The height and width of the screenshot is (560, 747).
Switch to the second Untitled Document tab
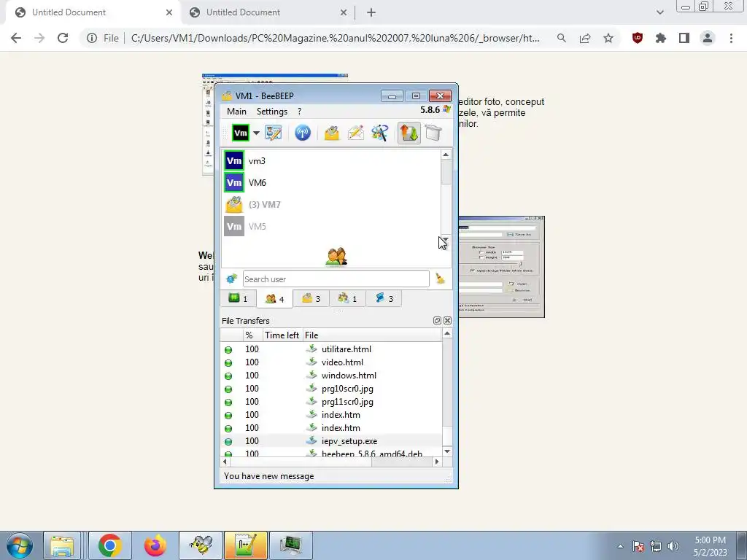click(x=267, y=12)
